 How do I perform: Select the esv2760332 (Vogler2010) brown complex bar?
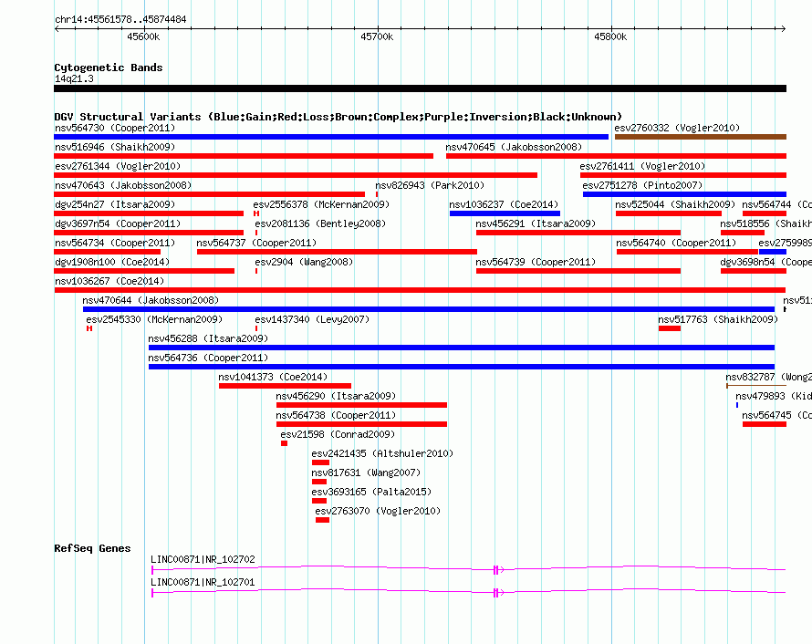pyautogui.click(x=700, y=137)
